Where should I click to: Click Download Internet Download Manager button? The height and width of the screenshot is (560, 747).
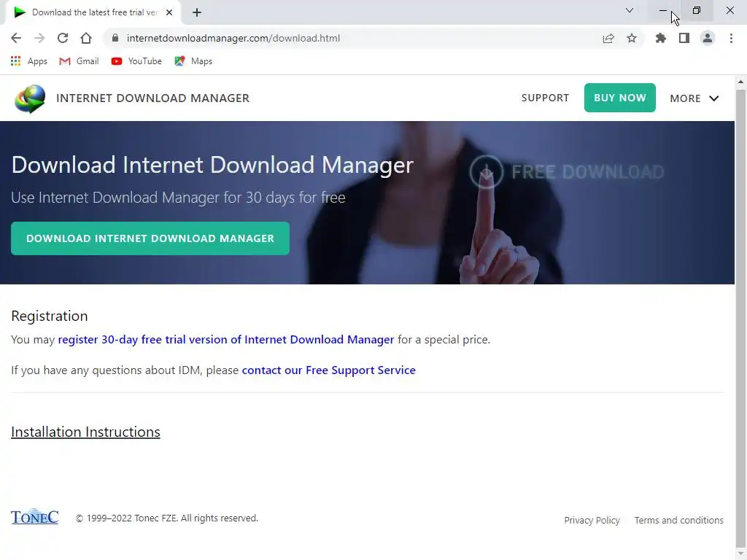click(x=150, y=238)
